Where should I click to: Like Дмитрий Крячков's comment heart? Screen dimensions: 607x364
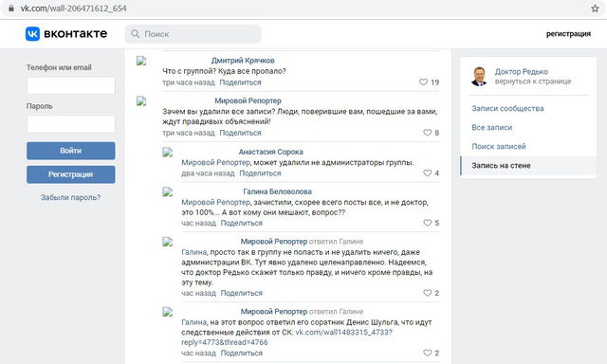click(424, 82)
